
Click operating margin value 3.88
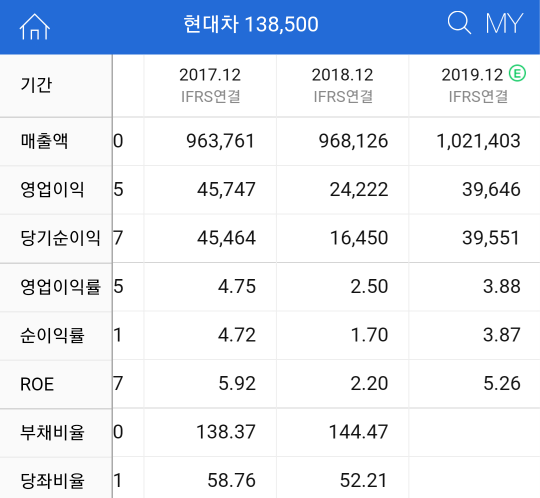(x=502, y=287)
